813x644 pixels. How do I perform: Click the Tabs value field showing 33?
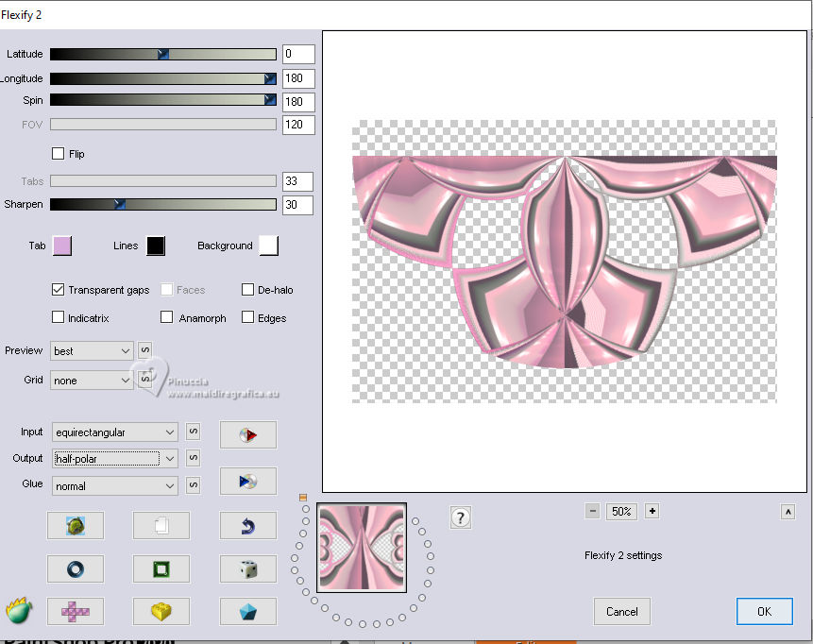[x=297, y=181]
